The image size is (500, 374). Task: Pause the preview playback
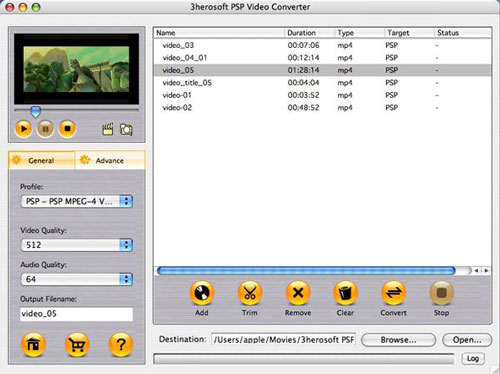[45, 129]
